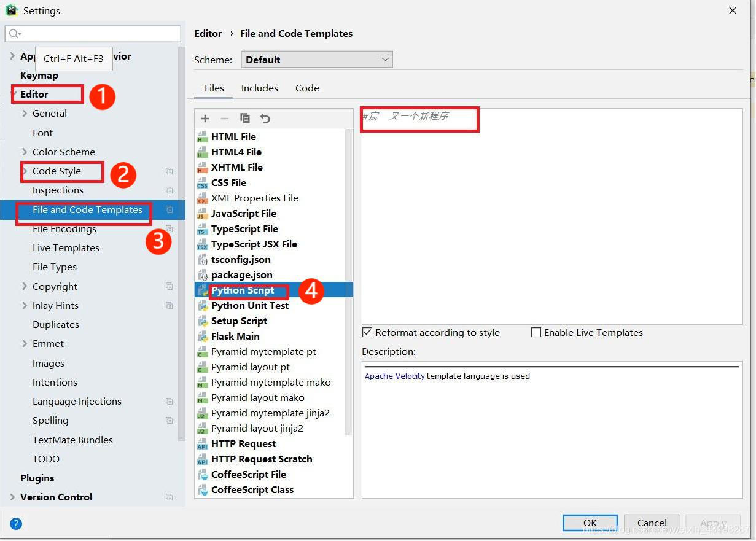
Task: Open Live Templates settings page
Action: (x=66, y=248)
